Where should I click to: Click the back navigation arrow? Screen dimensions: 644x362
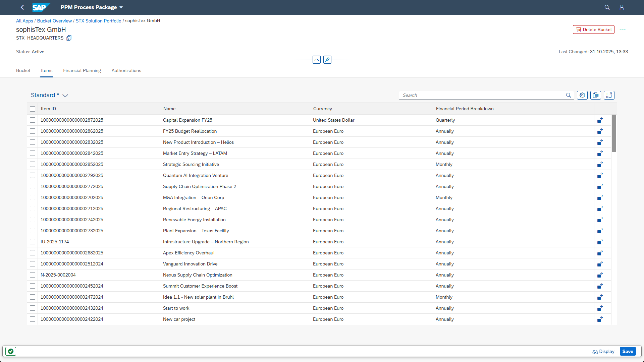pos(22,7)
